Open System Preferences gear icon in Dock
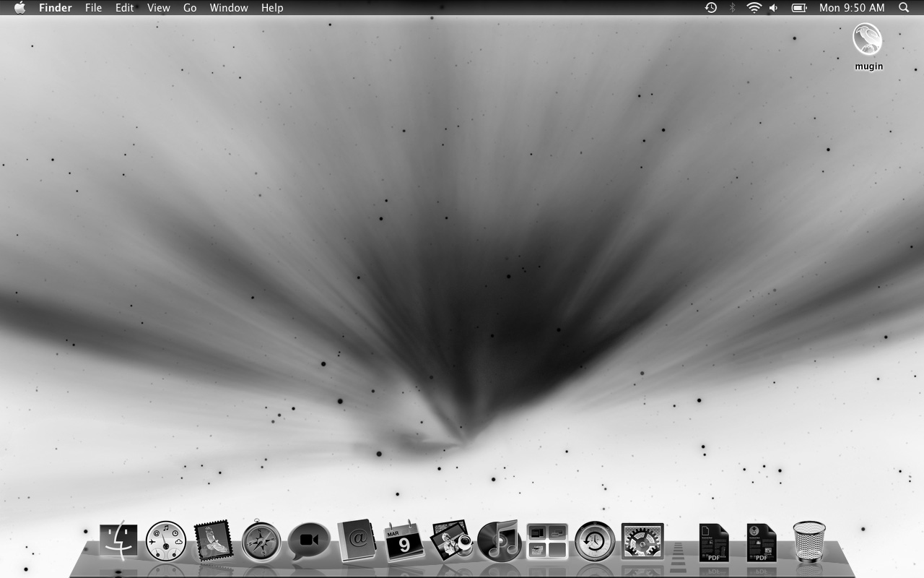 [642, 541]
